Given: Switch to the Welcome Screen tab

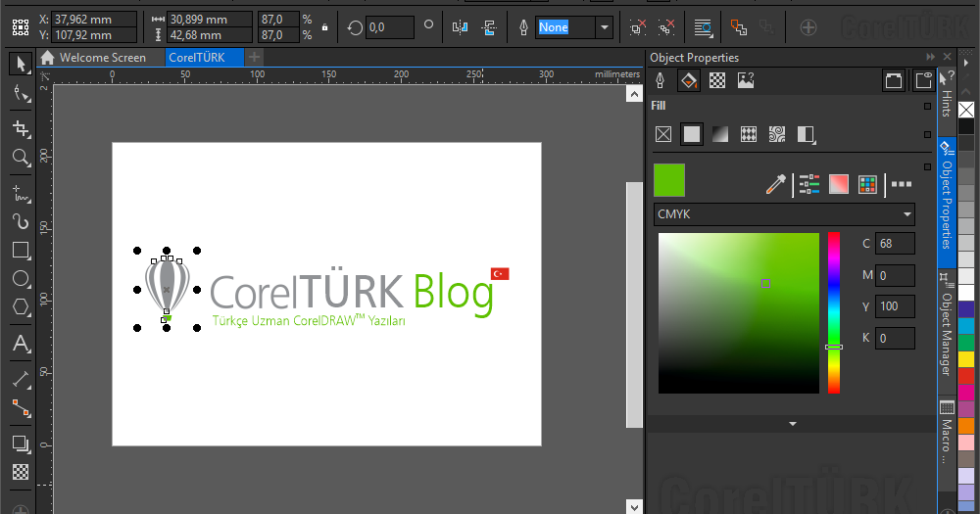Looking at the screenshot, I should 94,58.
